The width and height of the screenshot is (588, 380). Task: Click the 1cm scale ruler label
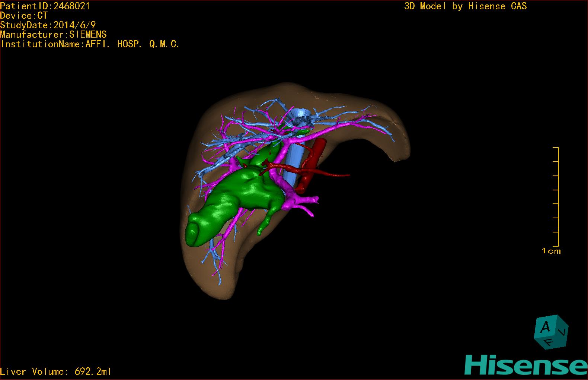[x=551, y=251]
